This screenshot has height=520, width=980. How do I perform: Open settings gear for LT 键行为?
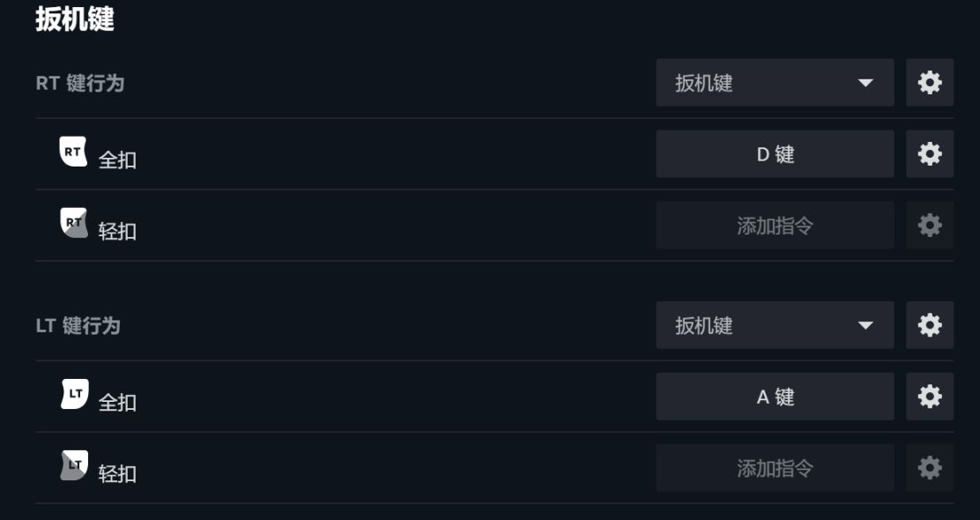[930, 325]
